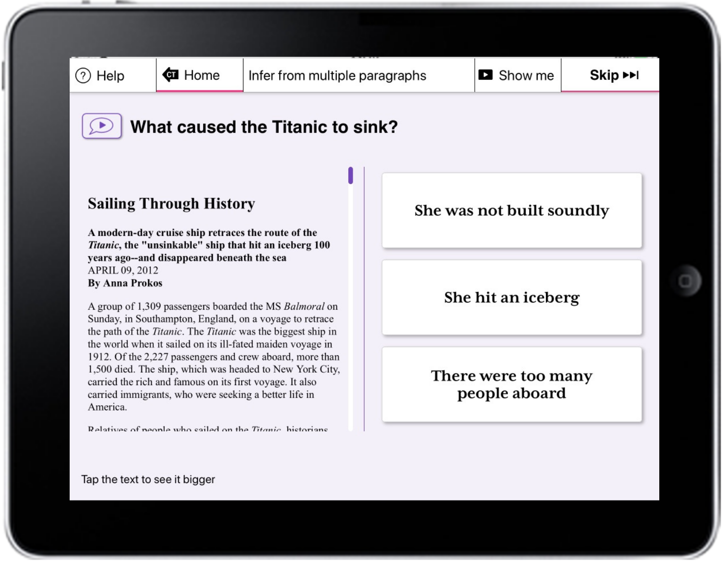728x563 pixels.
Task: Tap the "By Anna Prokos" byline
Action: (125, 283)
